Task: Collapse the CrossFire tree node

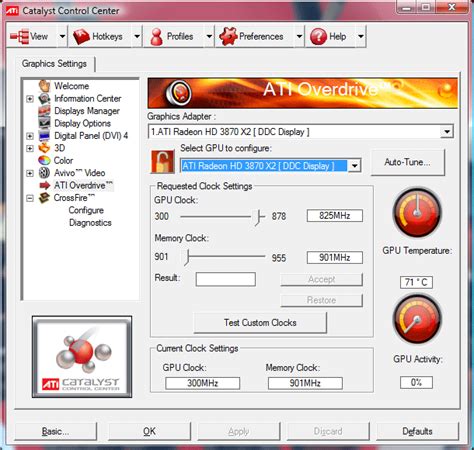Action: [x=30, y=198]
